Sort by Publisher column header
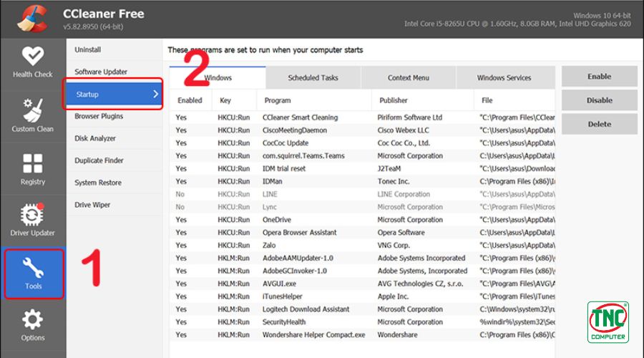Image resolution: width=644 pixels, height=358 pixels. [x=423, y=100]
